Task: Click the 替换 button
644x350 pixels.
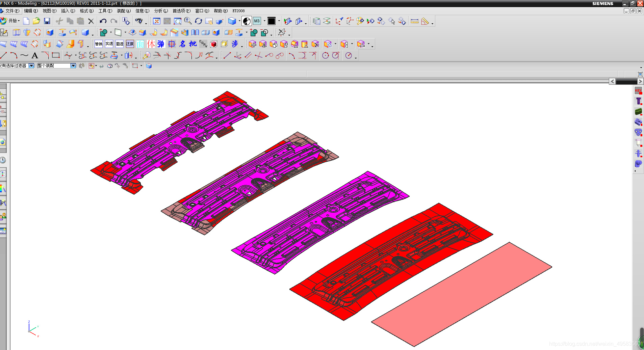Action: coord(99,44)
